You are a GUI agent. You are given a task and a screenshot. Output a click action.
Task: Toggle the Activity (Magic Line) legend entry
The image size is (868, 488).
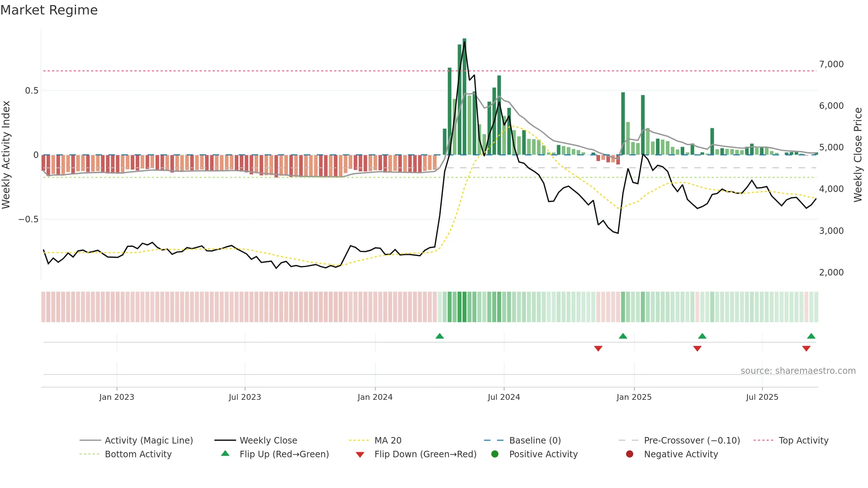[x=136, y=440]
